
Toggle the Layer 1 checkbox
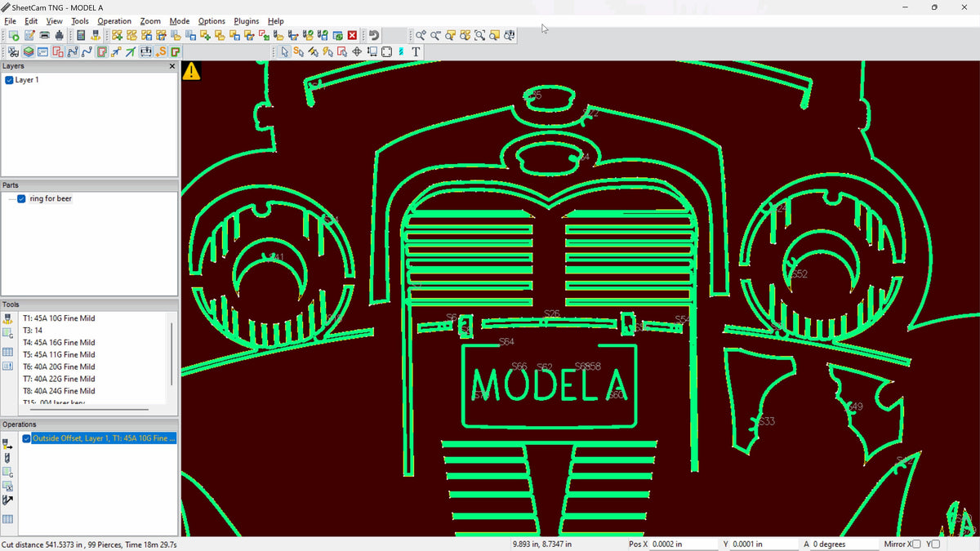coord(9,80)
